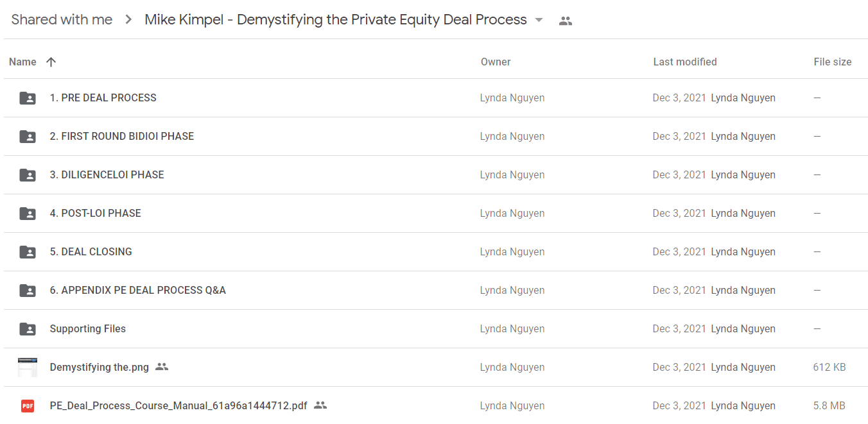Click the Last modified column header
This screenshot has height=424, width=868.
685,62
